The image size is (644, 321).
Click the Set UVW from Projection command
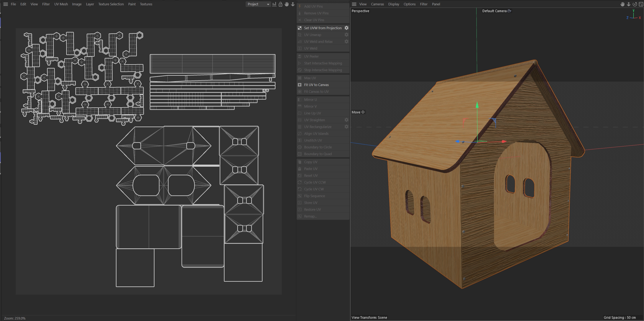click(323, 28)
